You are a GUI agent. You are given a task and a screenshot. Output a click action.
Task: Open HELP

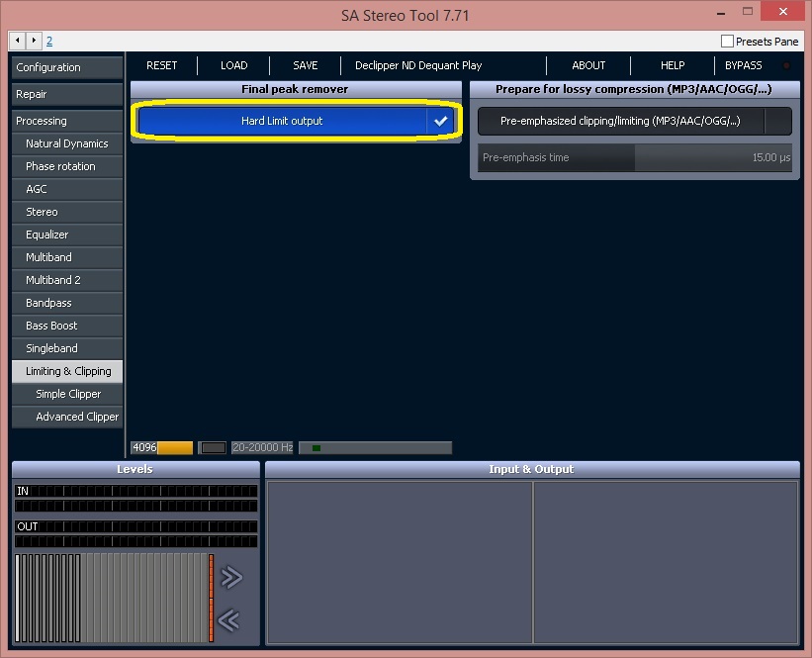pyautogui.click(x=673, y=65)
